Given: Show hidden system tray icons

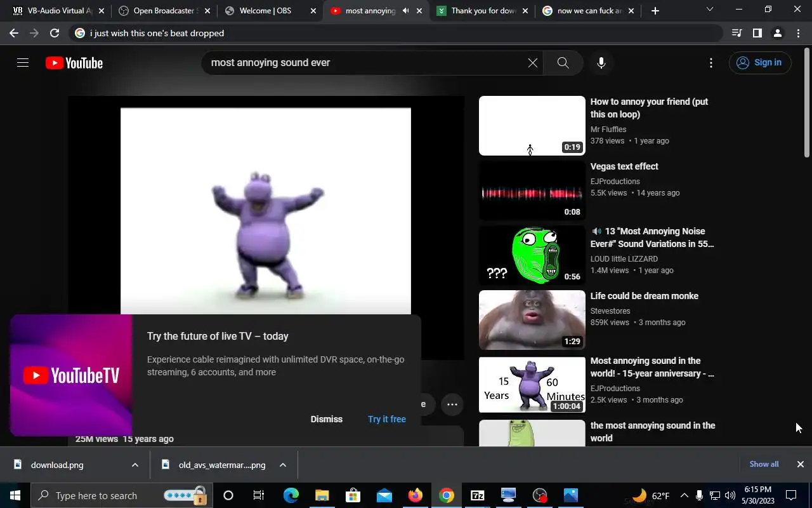Looking at the screenshot, I should [684, 495].
